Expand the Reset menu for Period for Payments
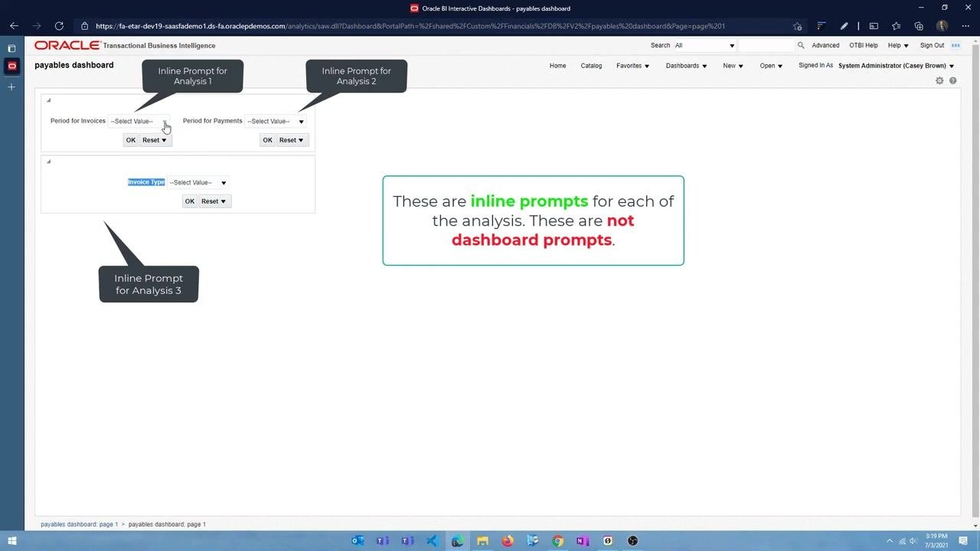 tap(292, 140)
